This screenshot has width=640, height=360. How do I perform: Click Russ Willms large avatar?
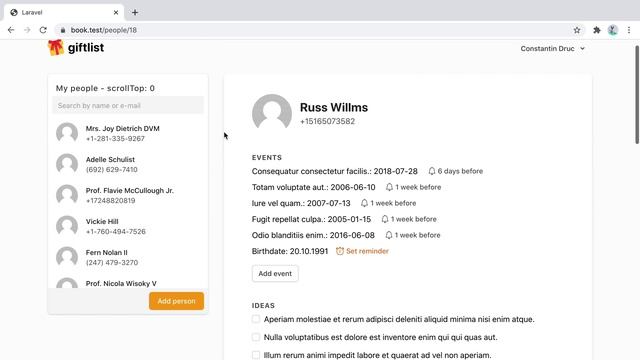coord(272,113)
